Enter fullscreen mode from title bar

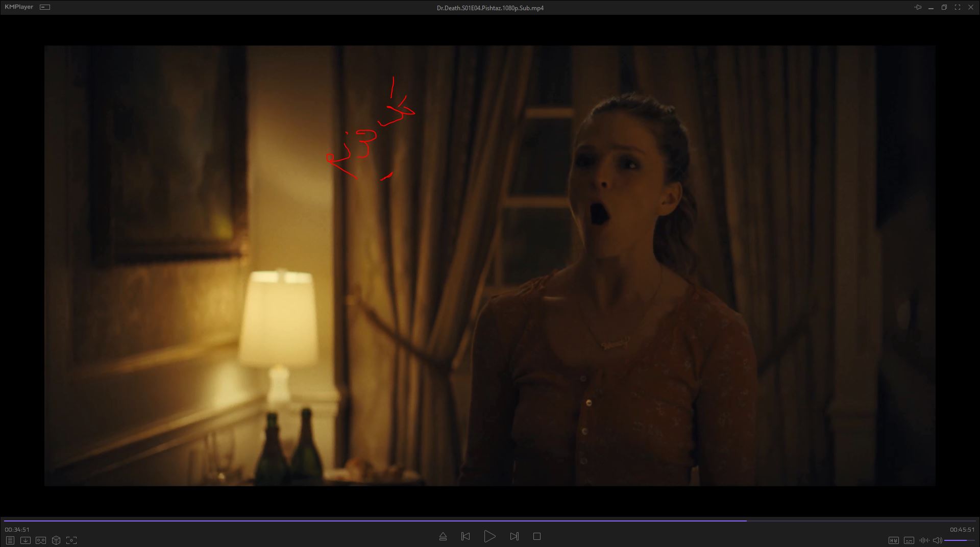958,7
